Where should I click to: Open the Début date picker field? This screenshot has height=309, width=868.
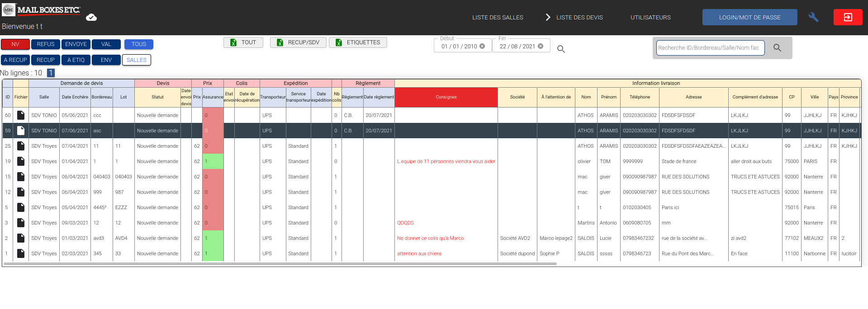(459, 46)
